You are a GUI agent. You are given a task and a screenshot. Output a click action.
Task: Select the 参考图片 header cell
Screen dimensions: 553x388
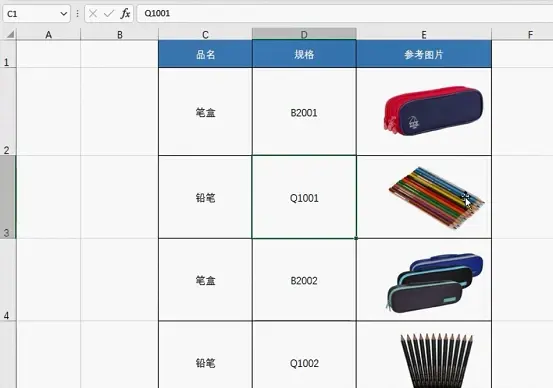pyautogui.click(x=424, y=54)
